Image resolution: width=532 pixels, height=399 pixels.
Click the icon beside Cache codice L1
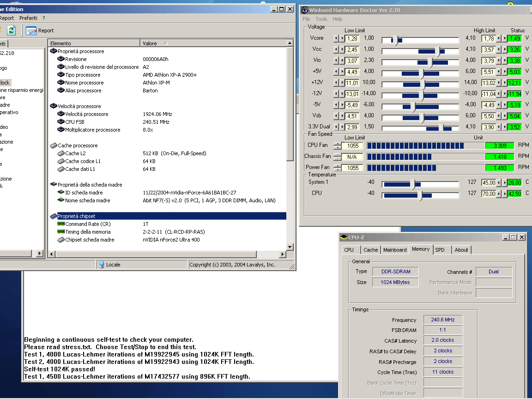[61, 161]
